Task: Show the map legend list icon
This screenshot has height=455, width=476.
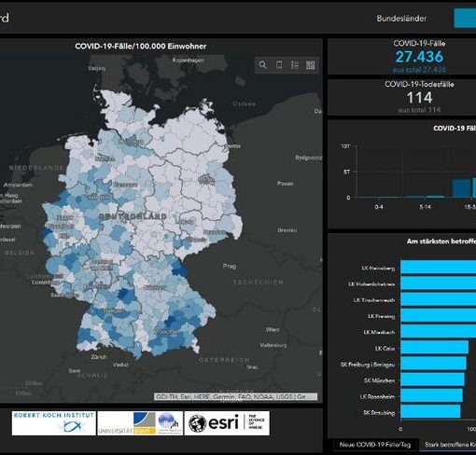Action: pyautogui.click(x=295, y=65)
